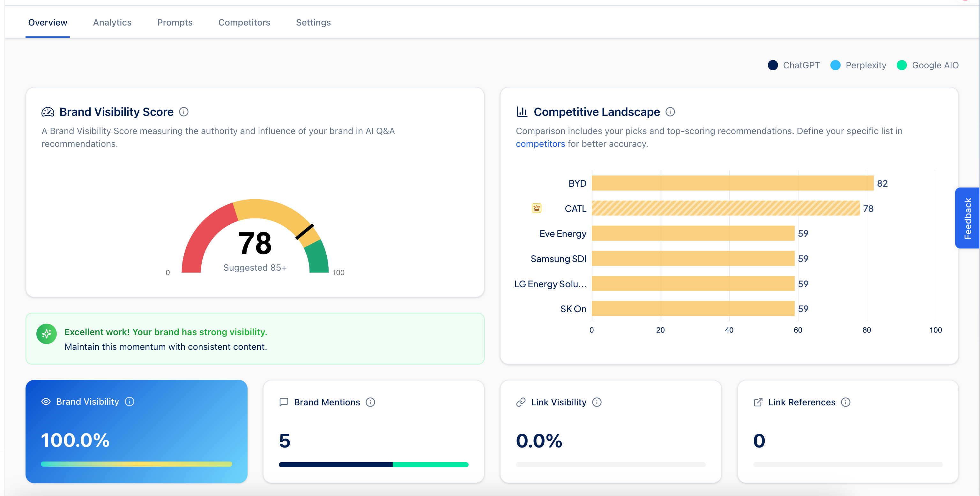
Task: Click the SK On bar
Action: pyautogui.click(x=693, y=309)
